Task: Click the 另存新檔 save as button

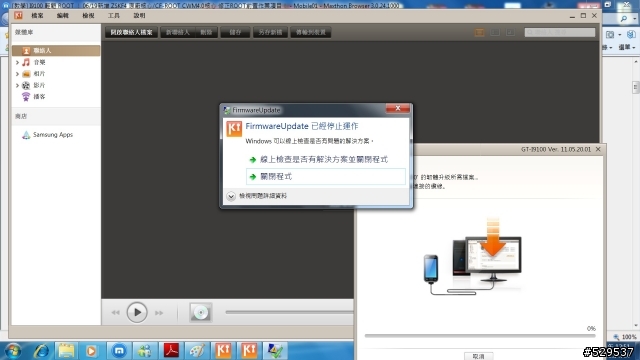Action: [270, 32]
